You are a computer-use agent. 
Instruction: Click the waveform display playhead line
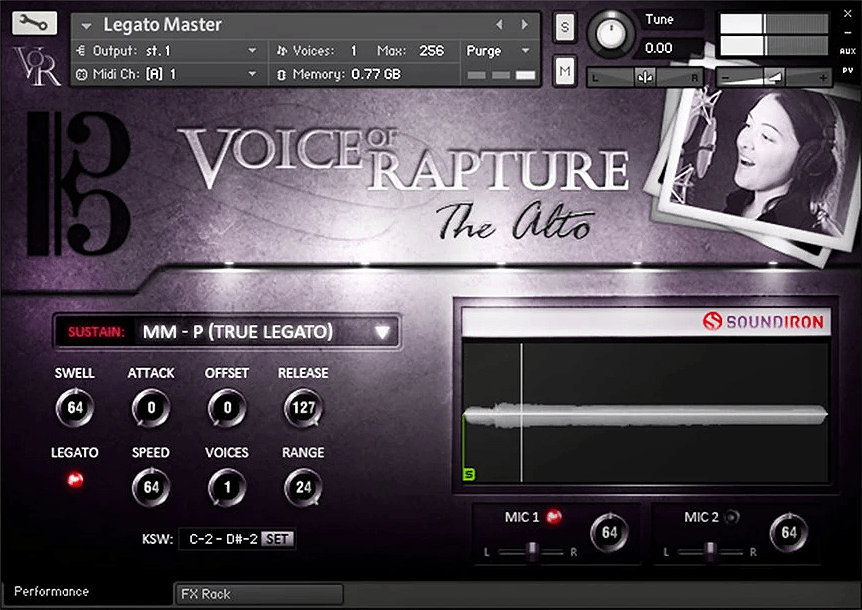coord(522,412)
